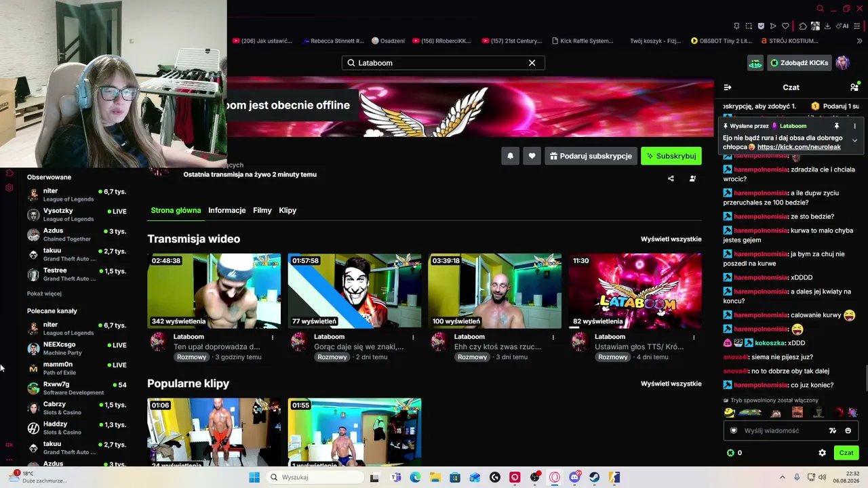Open Steam from the taskbar
Viewport: 868px width, 488px height.
(x=594, y=477)
